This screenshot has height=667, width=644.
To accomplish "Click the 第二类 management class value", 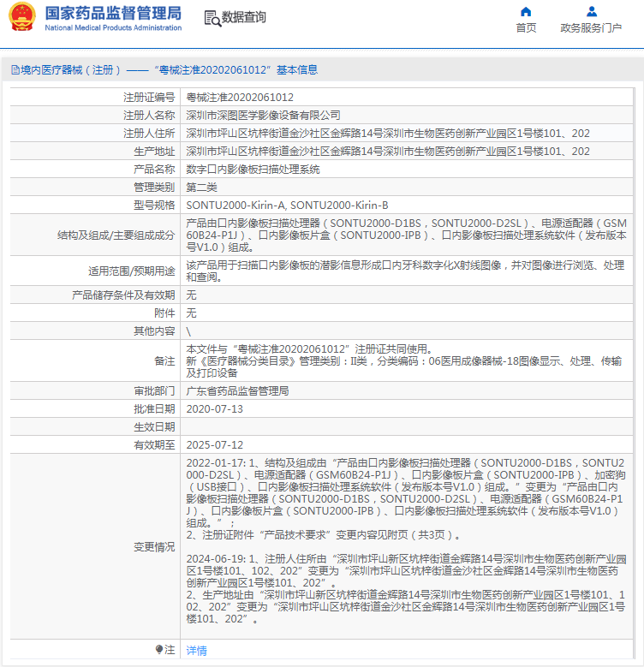I will (x=201, y=188).
